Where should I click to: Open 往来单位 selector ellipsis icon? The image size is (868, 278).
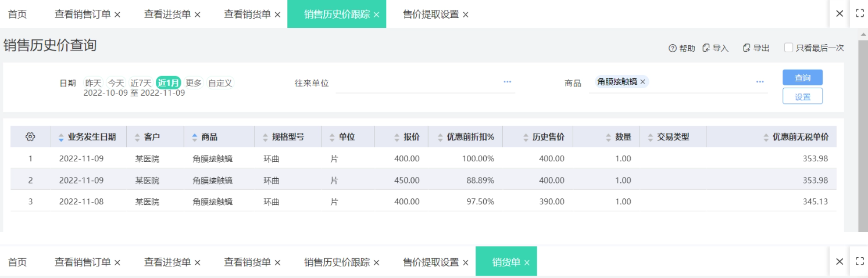click(x=507, y=82)
